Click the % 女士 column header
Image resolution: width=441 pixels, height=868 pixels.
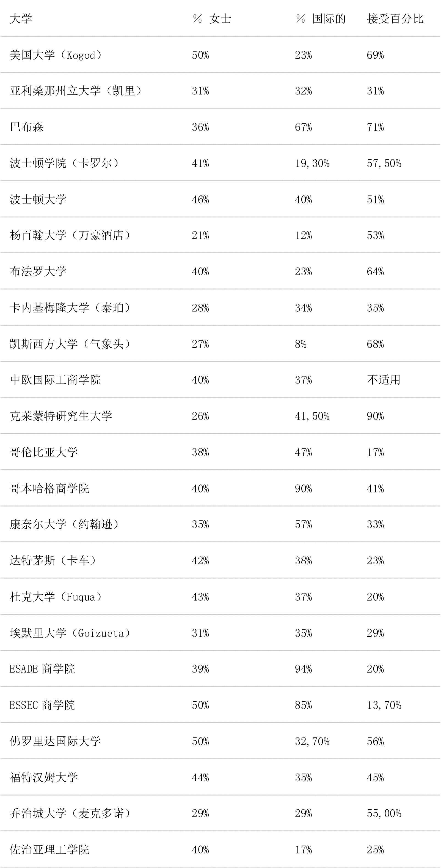(212, 18)
